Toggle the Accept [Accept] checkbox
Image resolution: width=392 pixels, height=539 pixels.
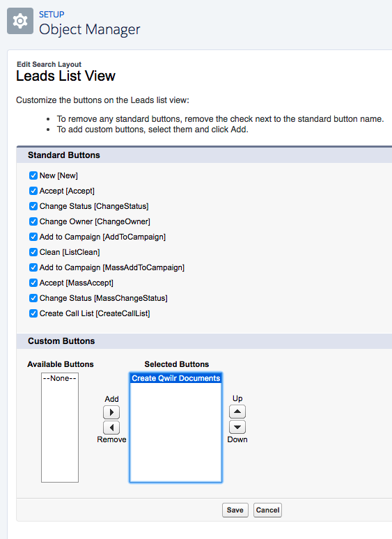coord(33,191)
